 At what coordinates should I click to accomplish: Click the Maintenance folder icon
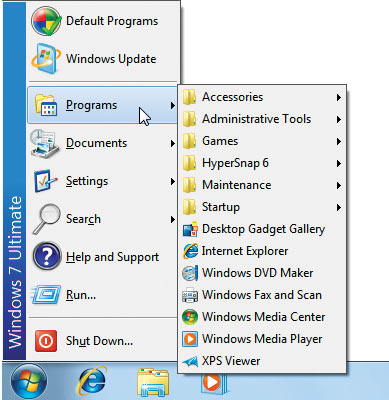pyautogui.click(x=190, y=185)
